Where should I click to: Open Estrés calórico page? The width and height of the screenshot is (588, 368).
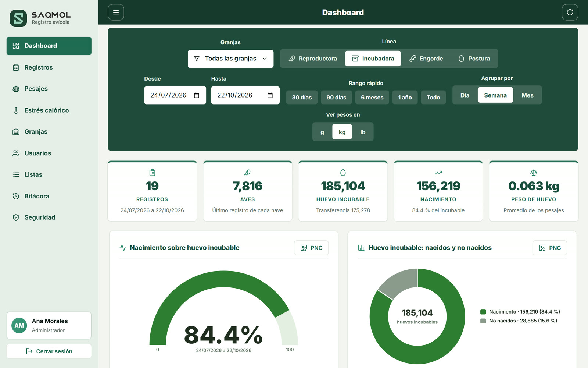tap(49, 110)
